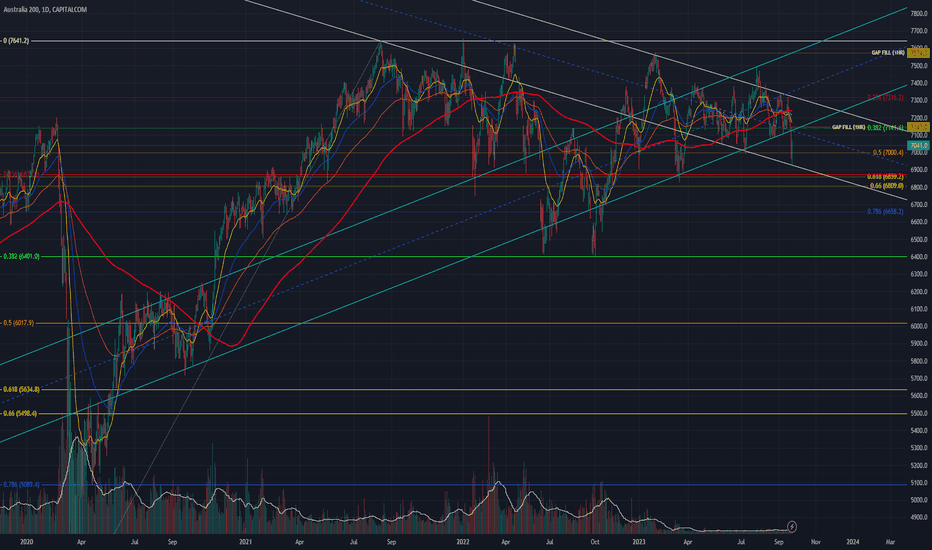Image resolution: width=932 pixels, height=550 pixels.
Task: Select the GAP FILL (1HR) label near 7600
Action: coord(888,53)
